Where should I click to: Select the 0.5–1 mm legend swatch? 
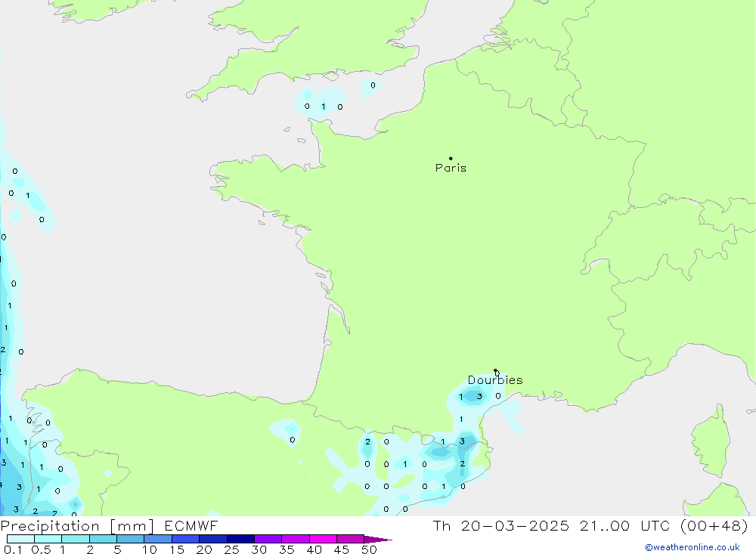(x=48, y=539)
